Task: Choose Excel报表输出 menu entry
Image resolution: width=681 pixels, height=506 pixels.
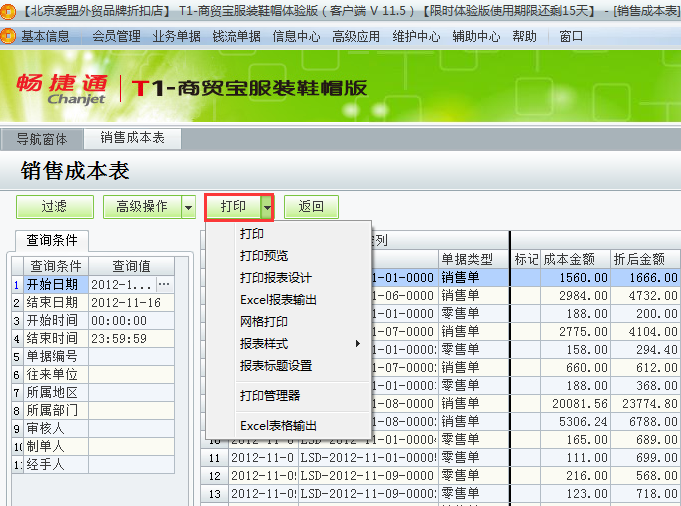Action: pyautogui.click(x=279, y=300)
